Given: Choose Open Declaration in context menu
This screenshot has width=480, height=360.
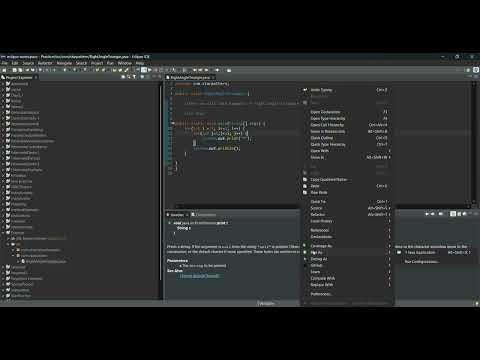Looking at the screenshot, I should 347,112.
